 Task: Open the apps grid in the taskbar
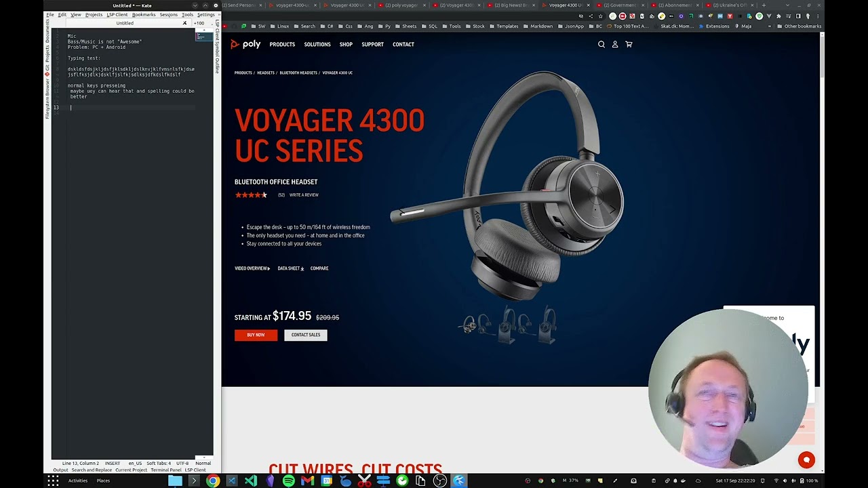pyautogui.click(x=53, y=481)
